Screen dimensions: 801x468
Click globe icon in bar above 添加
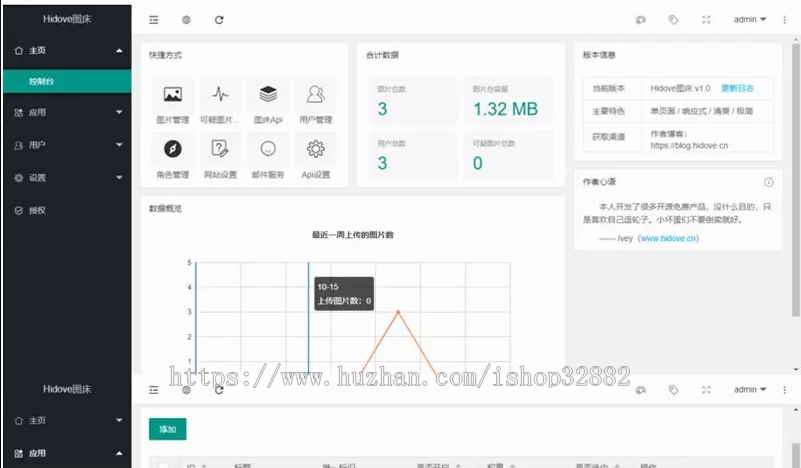[x=186, y=390]
